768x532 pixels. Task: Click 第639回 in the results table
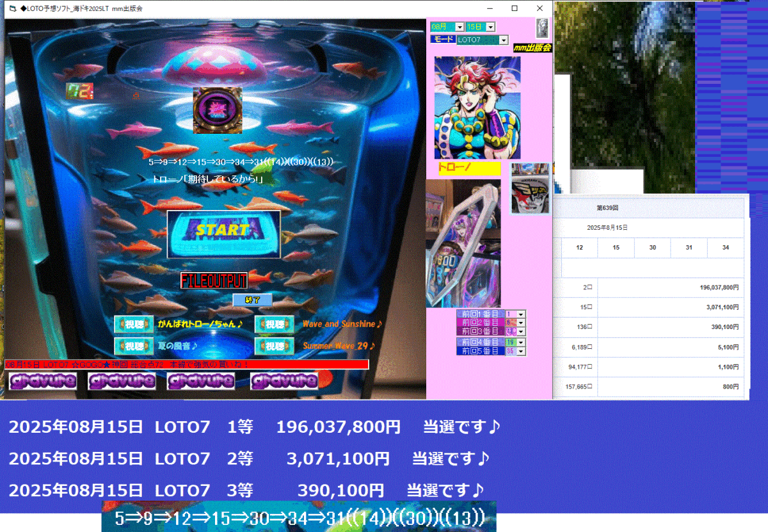[x=607, y=208]
